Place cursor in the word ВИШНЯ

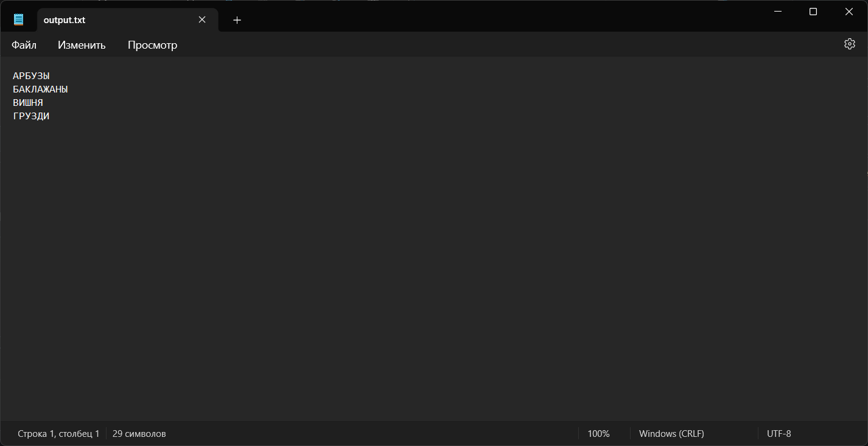[28, 103]
